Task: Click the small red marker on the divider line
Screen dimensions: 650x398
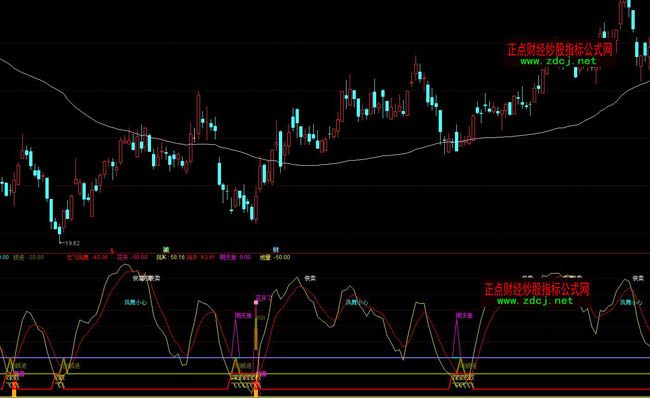Action: click(x=112, y=251)
